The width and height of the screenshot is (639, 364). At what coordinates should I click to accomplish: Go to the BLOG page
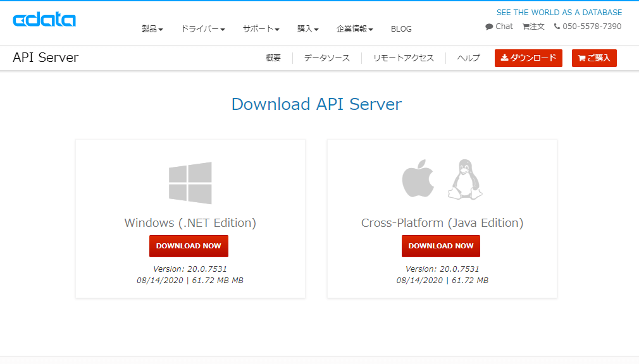point(401,29)
